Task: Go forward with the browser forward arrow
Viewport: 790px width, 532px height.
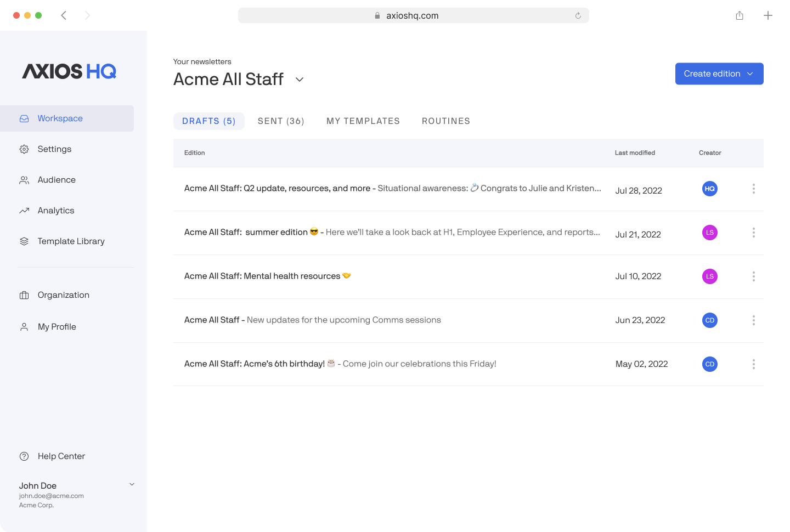Action: (87, 15)
